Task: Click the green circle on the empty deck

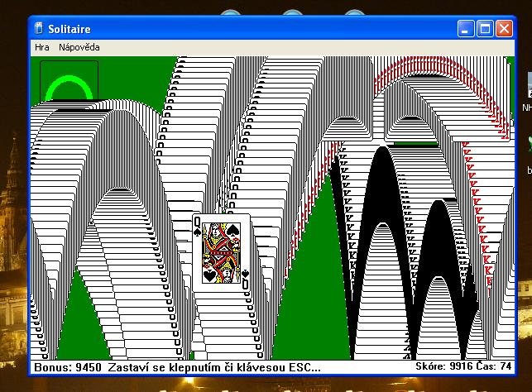Action: tap(69, 88)
